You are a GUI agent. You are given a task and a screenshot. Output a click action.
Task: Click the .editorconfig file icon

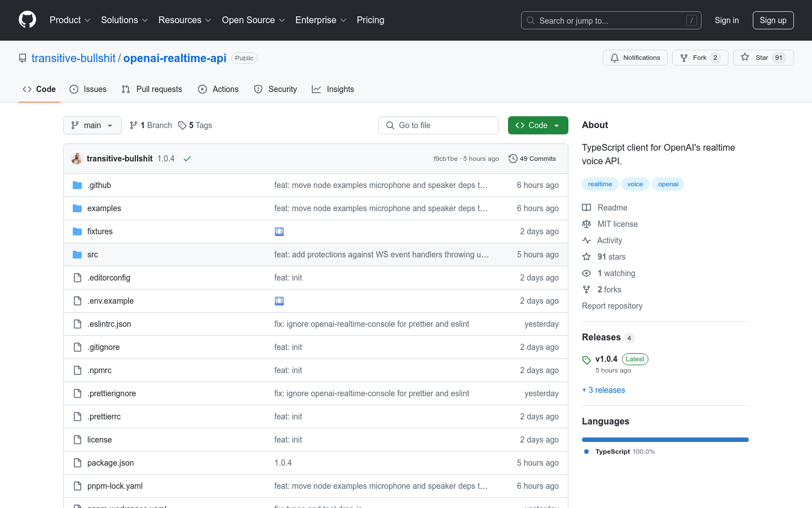point(77,278)
